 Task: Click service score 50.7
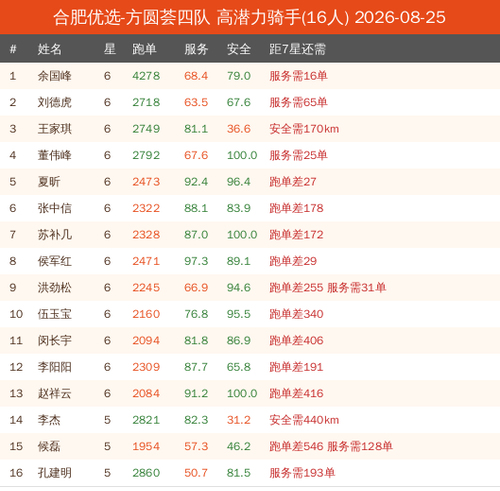[196, 473]
